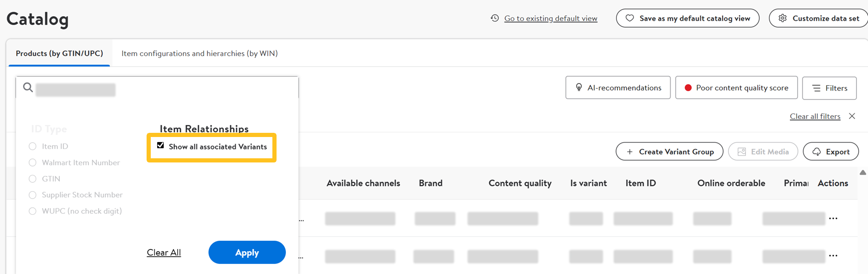Click the Edit Media button
This screenshot has width=868, height=274.
click(x=763, y=151)
